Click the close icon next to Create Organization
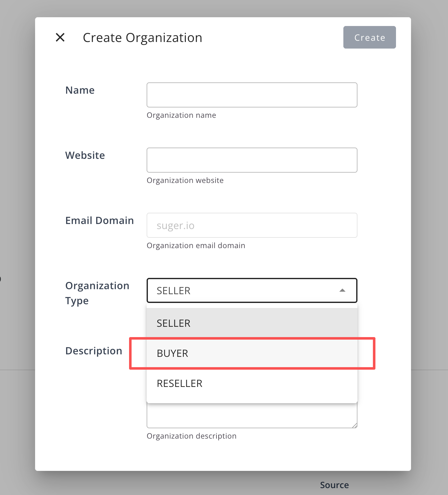The width and height of the screenshot is (448, 495). 60,37
